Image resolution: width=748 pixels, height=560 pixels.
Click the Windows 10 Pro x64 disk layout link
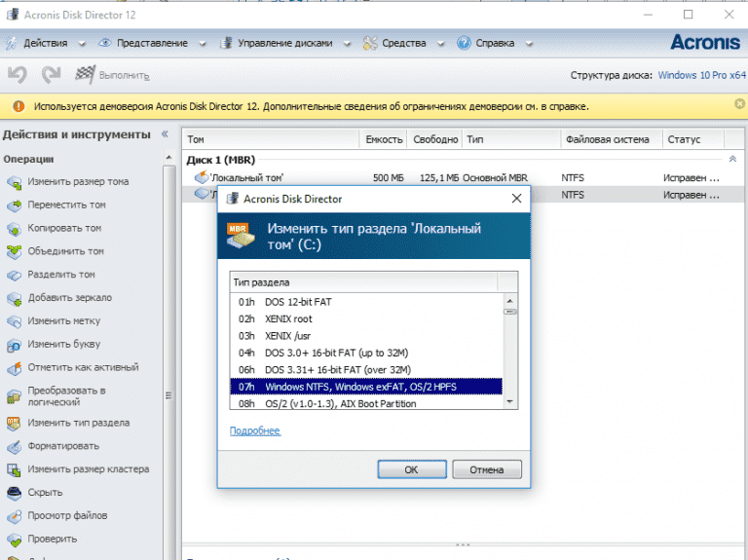[701, 75]
